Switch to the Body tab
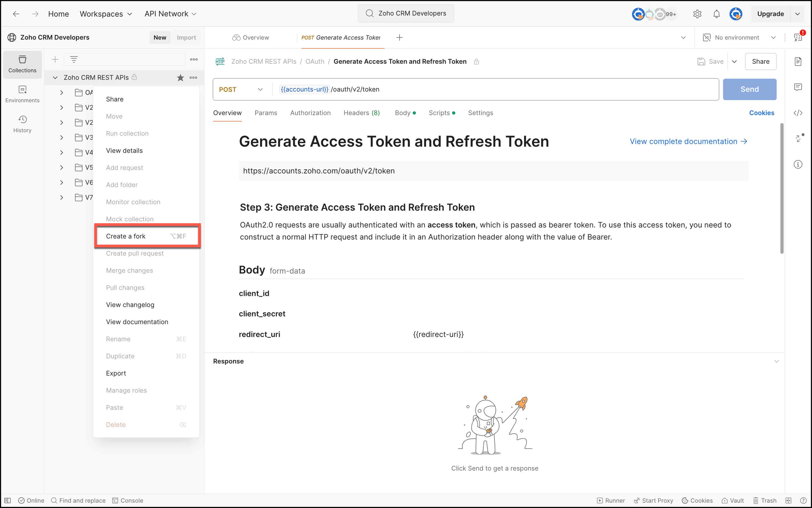 click(405, 113)
